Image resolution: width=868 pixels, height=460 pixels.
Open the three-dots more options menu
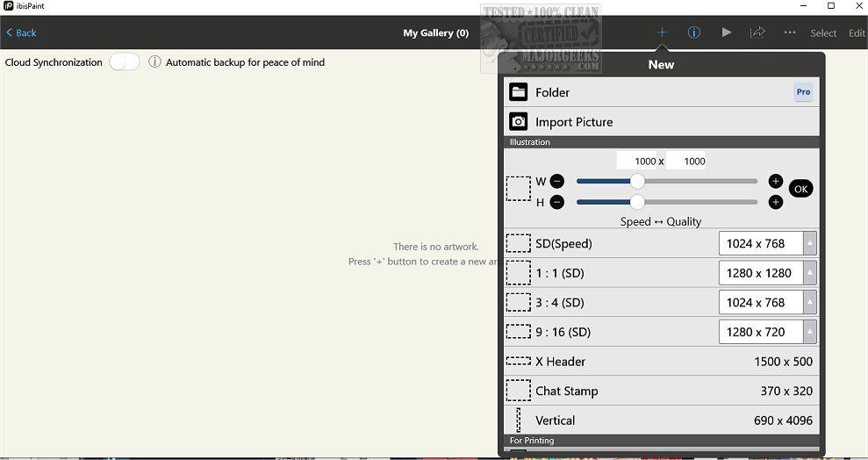(790, 32)
